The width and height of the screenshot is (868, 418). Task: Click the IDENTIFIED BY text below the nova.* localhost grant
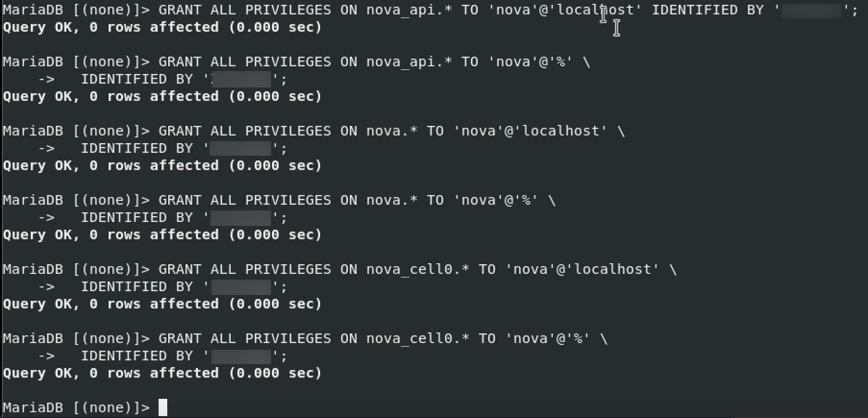137,148
